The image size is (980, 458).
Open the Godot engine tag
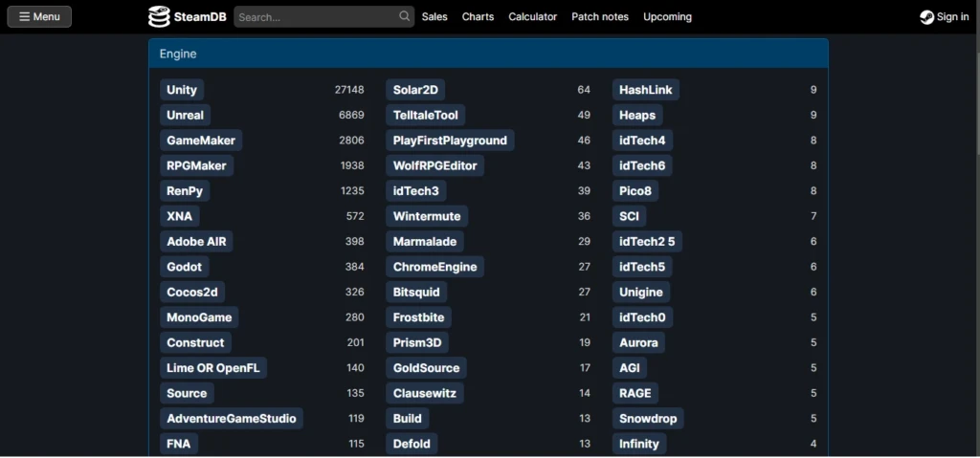pos(185,267)
